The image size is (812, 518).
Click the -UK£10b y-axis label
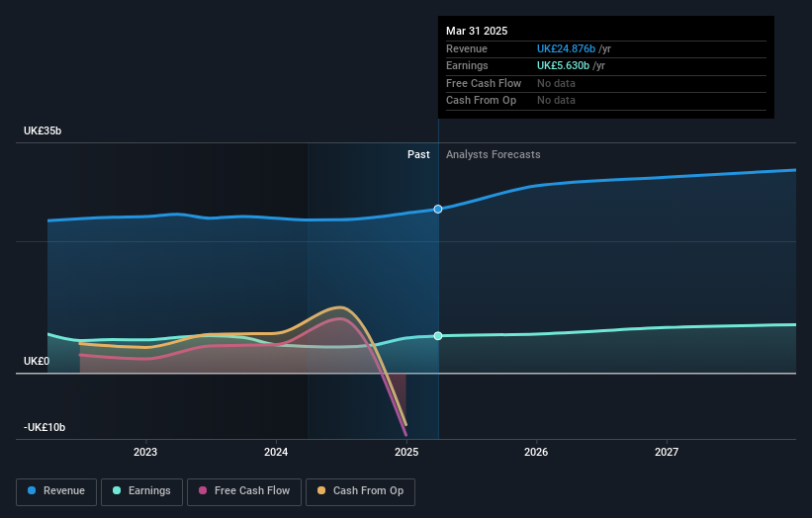pyautogui.click(x=45, y=427)
